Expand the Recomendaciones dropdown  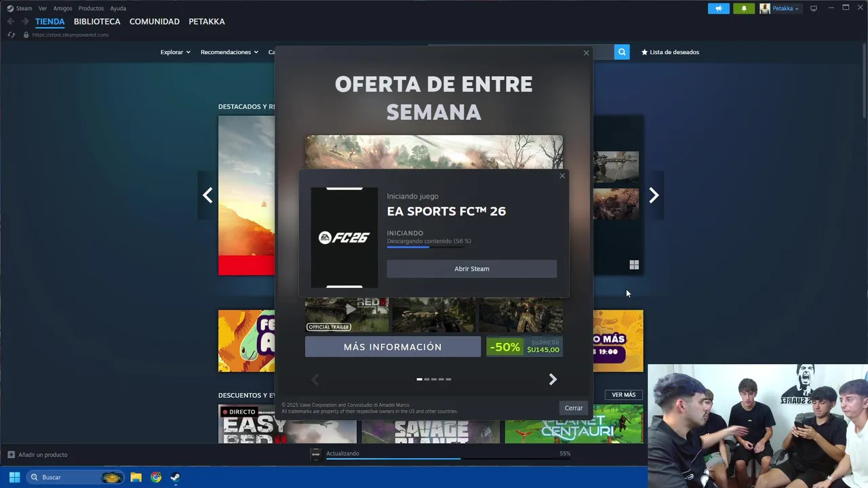click(229, 52)
